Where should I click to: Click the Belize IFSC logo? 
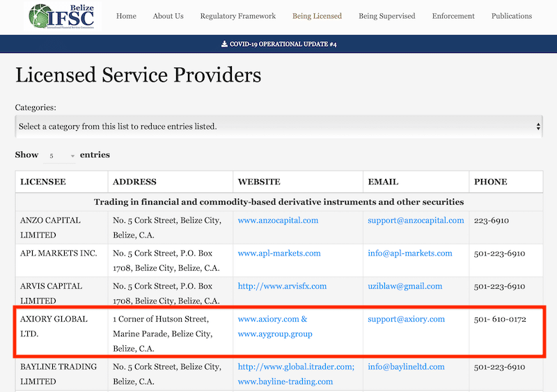[x=62, y=16]
